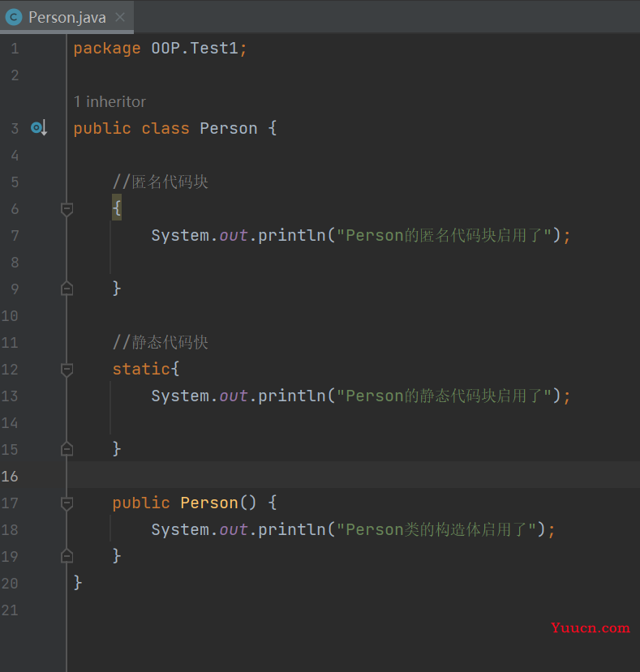The image size is (640, 672).
Task: Click class name 'Person' on line 3
Action: pyautogui.click(x=229, y=129)
